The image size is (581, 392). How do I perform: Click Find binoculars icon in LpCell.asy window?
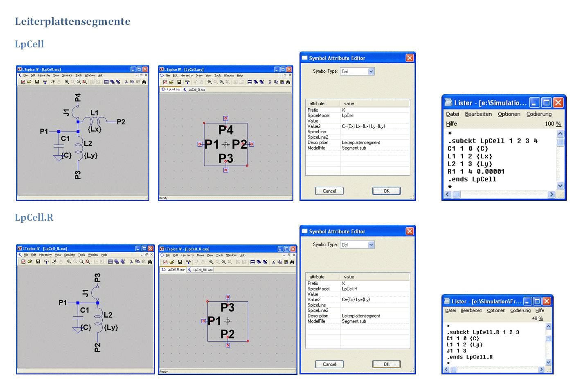288,82
